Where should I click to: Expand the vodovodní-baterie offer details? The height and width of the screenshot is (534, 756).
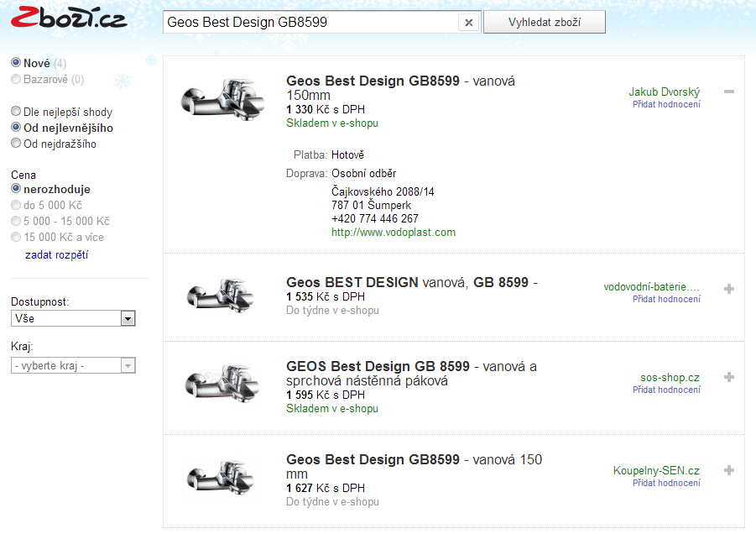pyautogui.click(x=728, y=289)
